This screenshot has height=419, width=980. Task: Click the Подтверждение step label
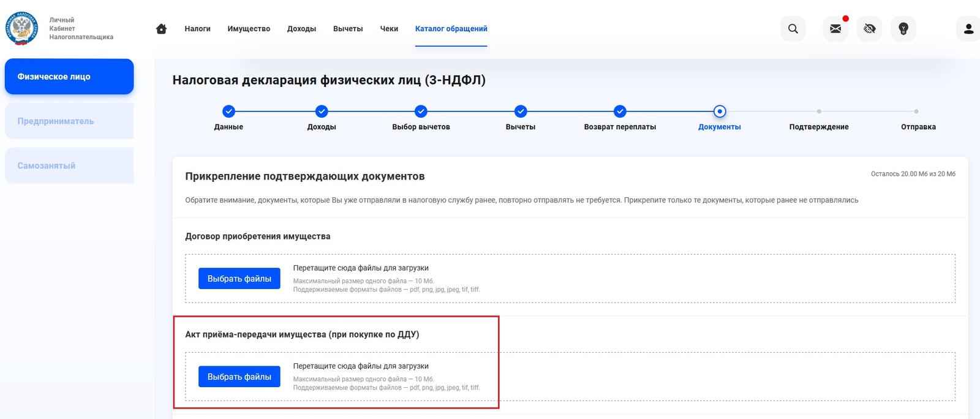point(819,127)
